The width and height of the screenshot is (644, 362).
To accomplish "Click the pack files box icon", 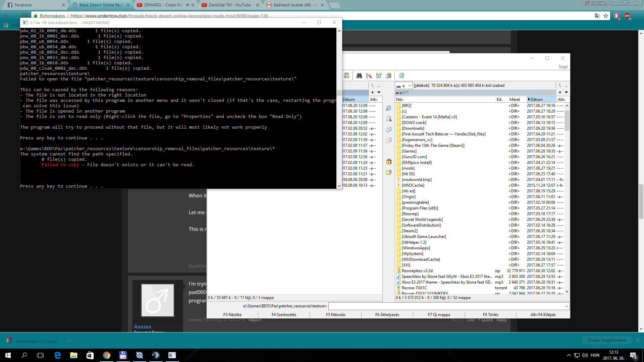I will point(389,162).
